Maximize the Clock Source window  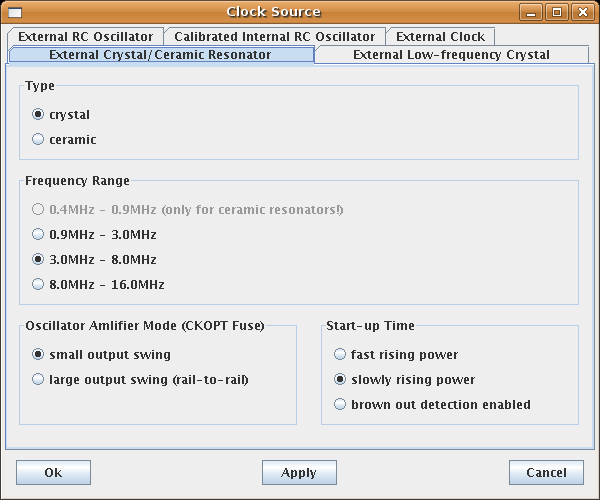[557, 12]
